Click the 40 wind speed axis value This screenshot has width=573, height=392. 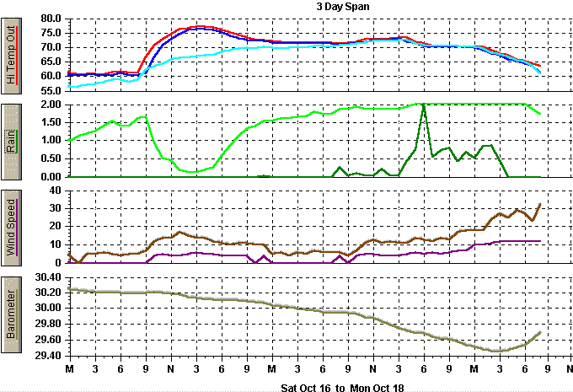[x=56, y=191]
